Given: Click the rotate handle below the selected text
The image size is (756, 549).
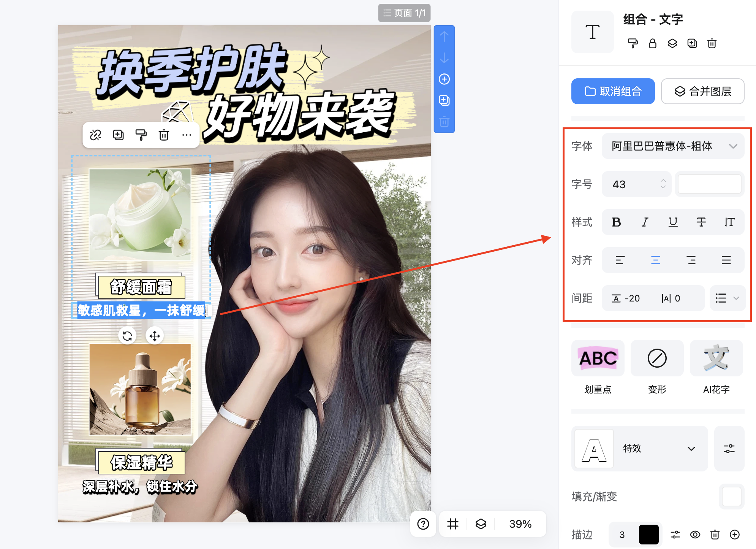Looking at the screenshot, I should point(127,336).
